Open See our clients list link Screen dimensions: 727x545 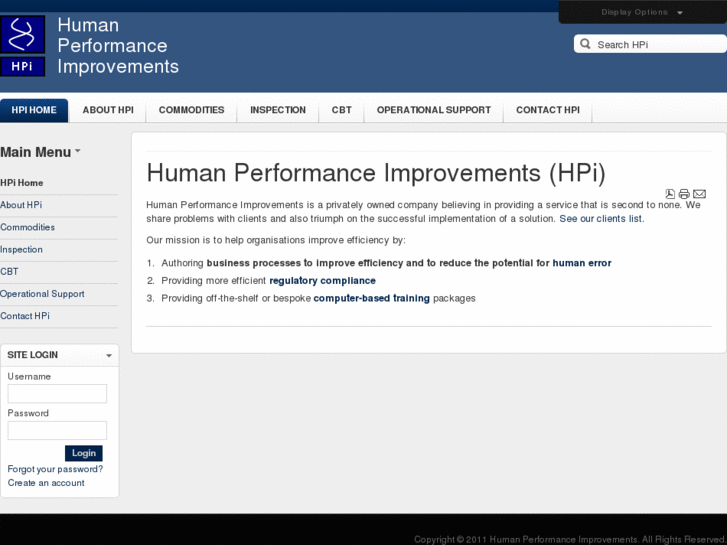(600, 219)
